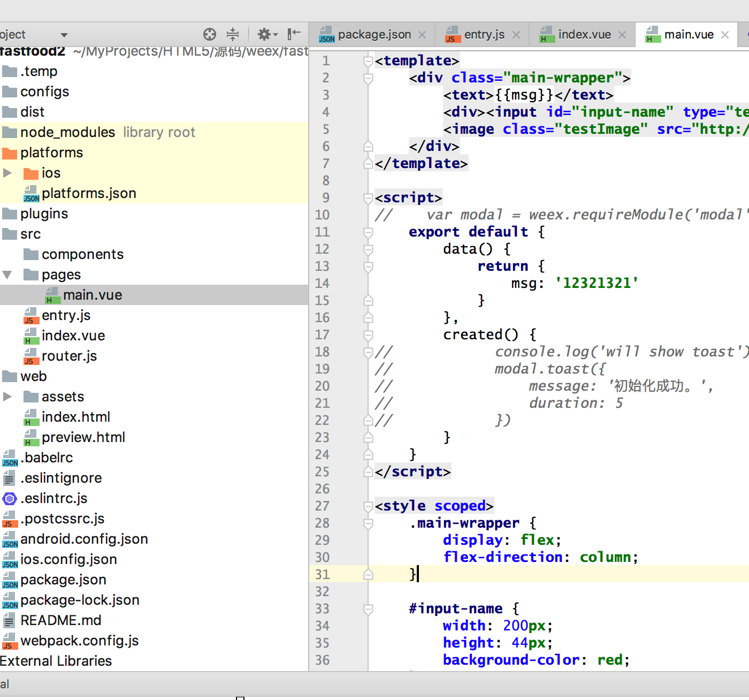Fold the created() function on line 17
Screen dimensions: 749x700
(368, 335)
